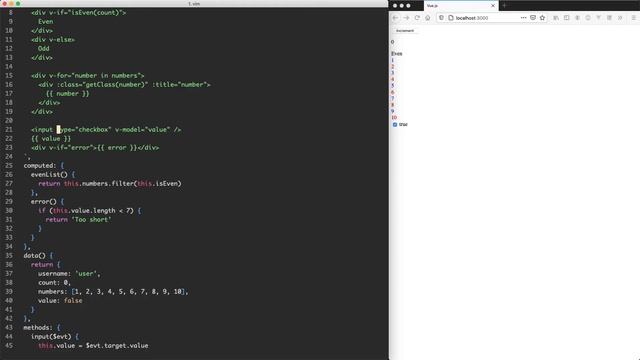The image size is (640, 360).
Task: Go forward in Firefox browser
Action: point(406,18)
